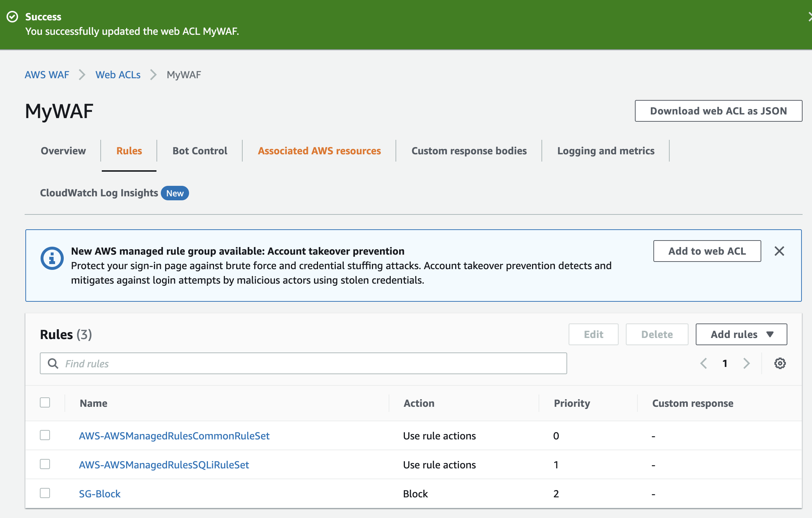Tick the select-all checkbox in Name header

point(45,402)
